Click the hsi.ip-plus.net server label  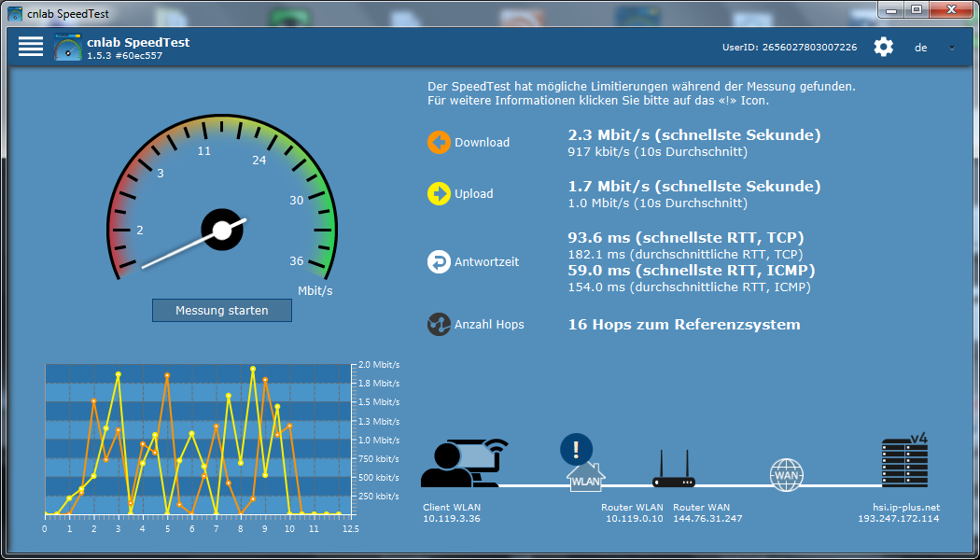click(x=906, y=508)
